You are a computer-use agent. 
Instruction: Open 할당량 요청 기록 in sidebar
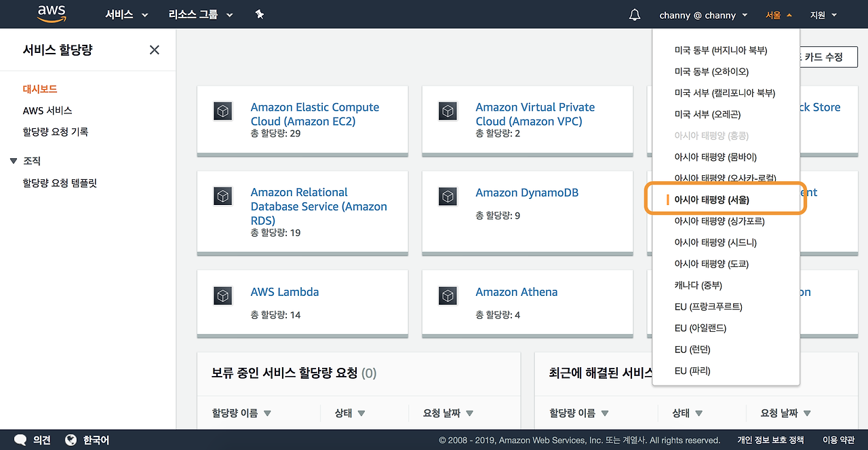coord(56,132)
